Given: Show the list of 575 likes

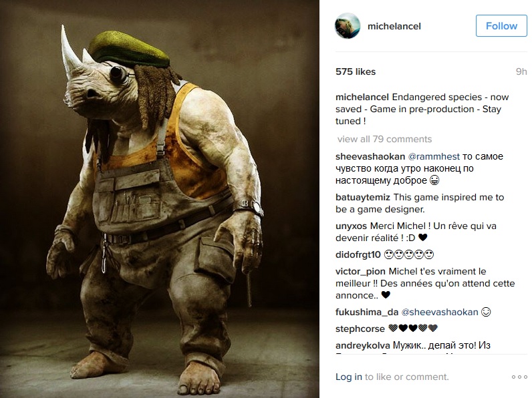Looking at the screenshot, I should [x=356, y=71].
